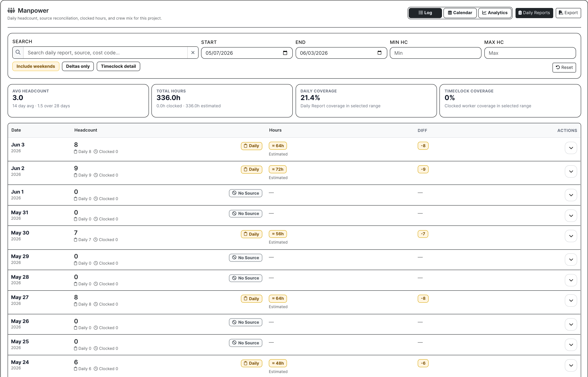Viewport: 588px width, 377px height.
Task: Open the END date calendar picker icon
Action: pos(379,53)
